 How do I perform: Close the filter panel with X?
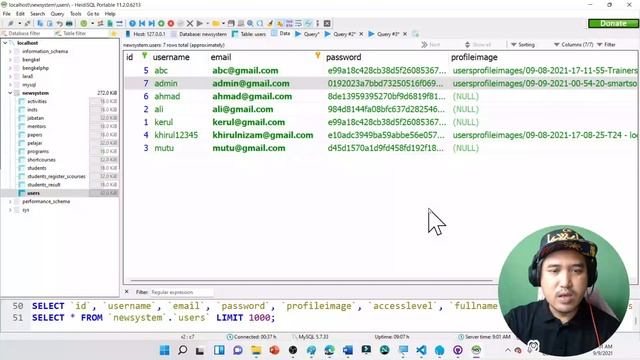click(127, 292)
